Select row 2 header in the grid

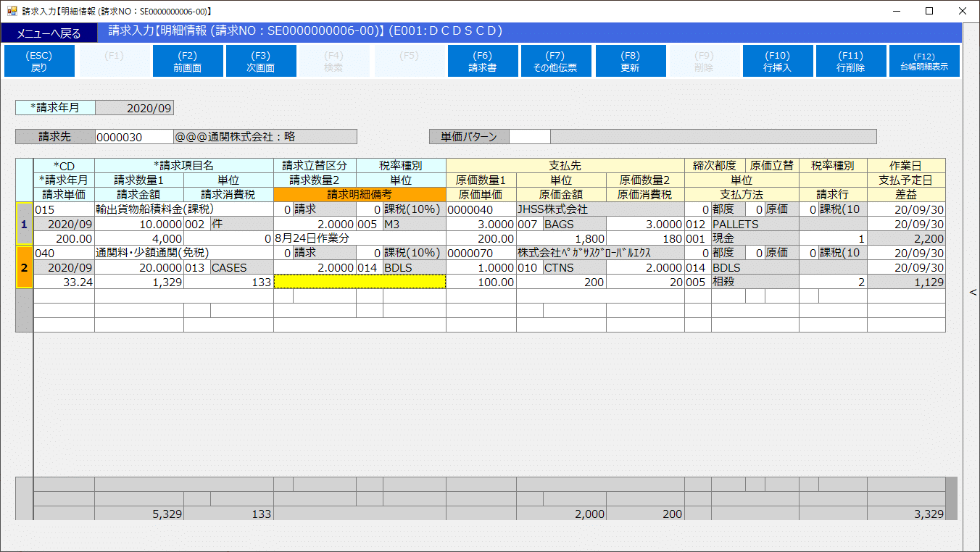click(x=24, y=267)
